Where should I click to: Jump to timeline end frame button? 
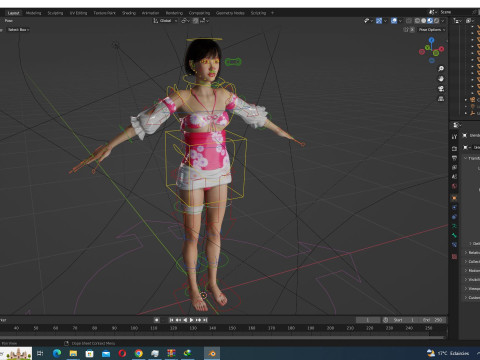(205, 320)
